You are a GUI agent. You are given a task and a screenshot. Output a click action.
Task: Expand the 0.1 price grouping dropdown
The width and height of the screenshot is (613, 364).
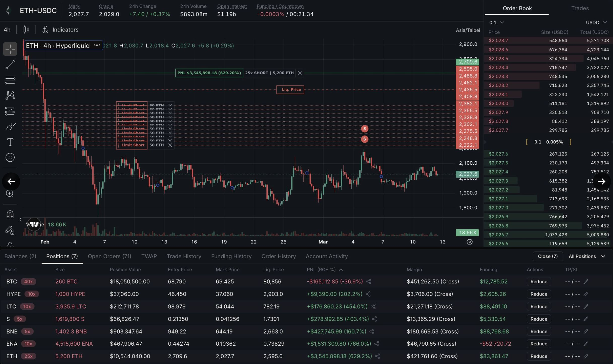pyautogui.click(x=496, y=23)
